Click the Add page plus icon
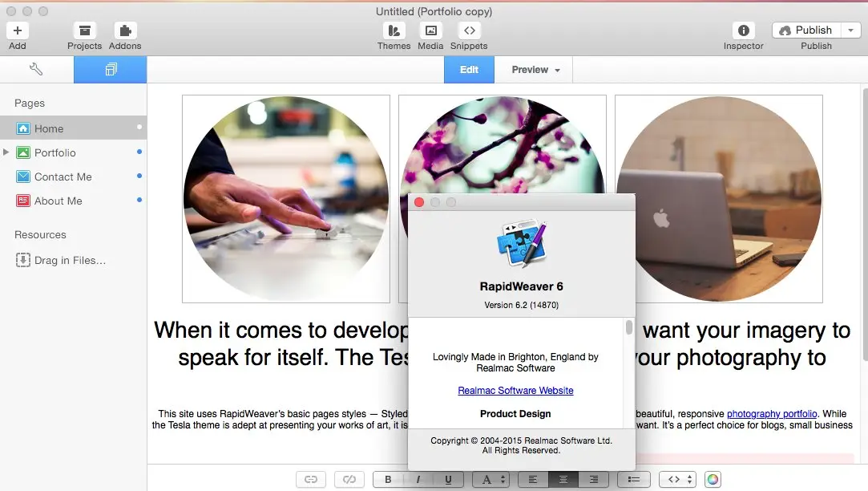The height and width of the screenshot is (491, 868). 17,30
